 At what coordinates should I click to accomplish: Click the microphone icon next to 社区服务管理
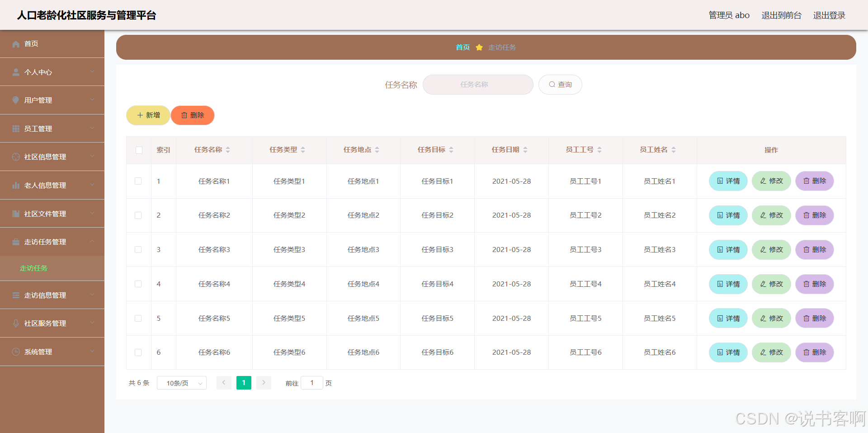click(16, 324)
